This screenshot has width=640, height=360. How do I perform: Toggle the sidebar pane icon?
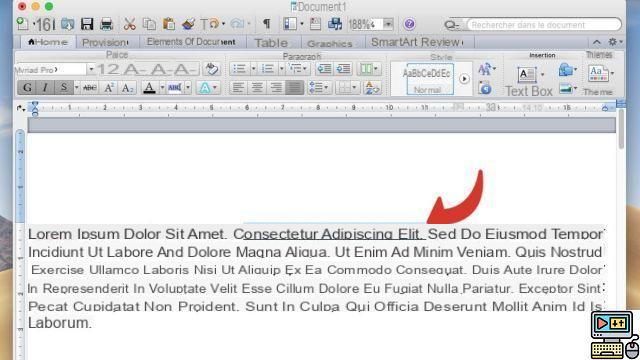tap(290, 24)
